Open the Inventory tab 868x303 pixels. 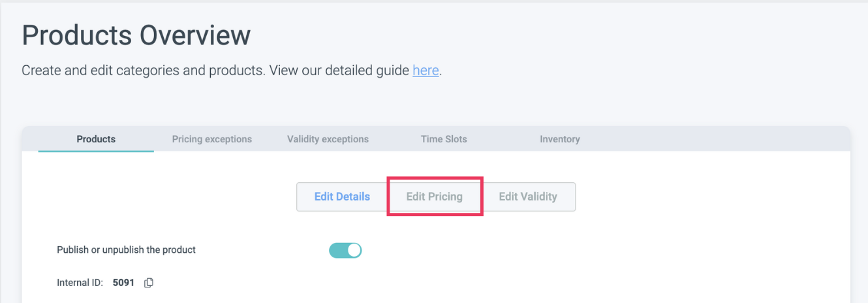[x=560, y=139]
